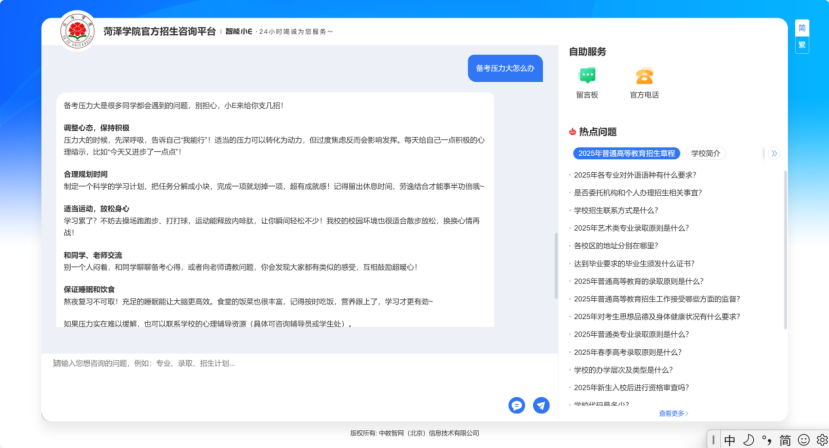Open question 2025年春季高考录取原则是什么?
The width and height of the screenshot is (829, 448).
pos(628,352)
